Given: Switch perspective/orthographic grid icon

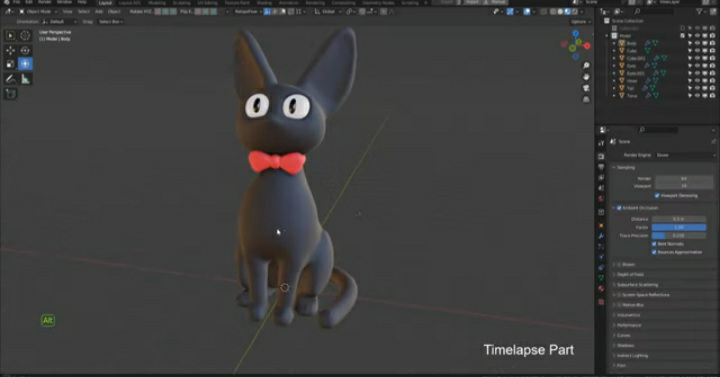Looking at the screenshot, I should pos(586,99).
